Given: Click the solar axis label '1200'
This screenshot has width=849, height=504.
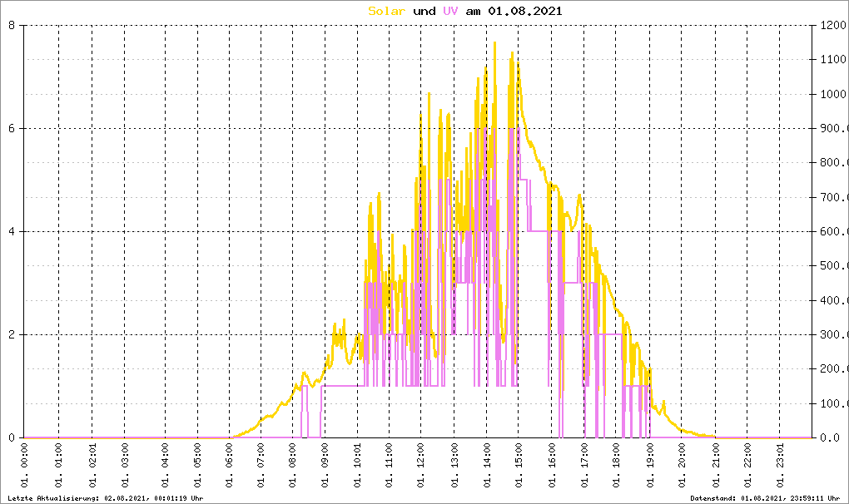Looking at the screenshot, I should (832, 25).
